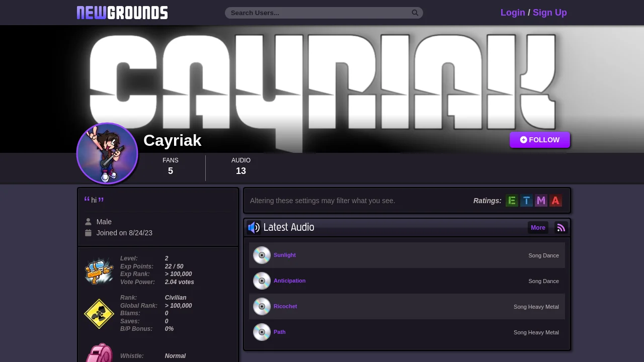Click the 'Song Heavy Metal' genre on Path row
Image resolution: width=644 pixels, height=362 pixels.
click(536, 332)
